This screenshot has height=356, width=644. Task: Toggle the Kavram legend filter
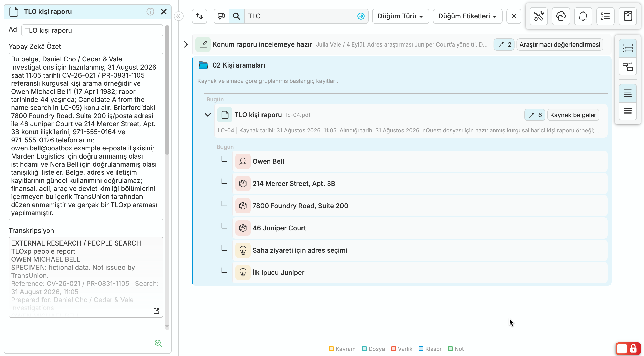tap(342, 349)
